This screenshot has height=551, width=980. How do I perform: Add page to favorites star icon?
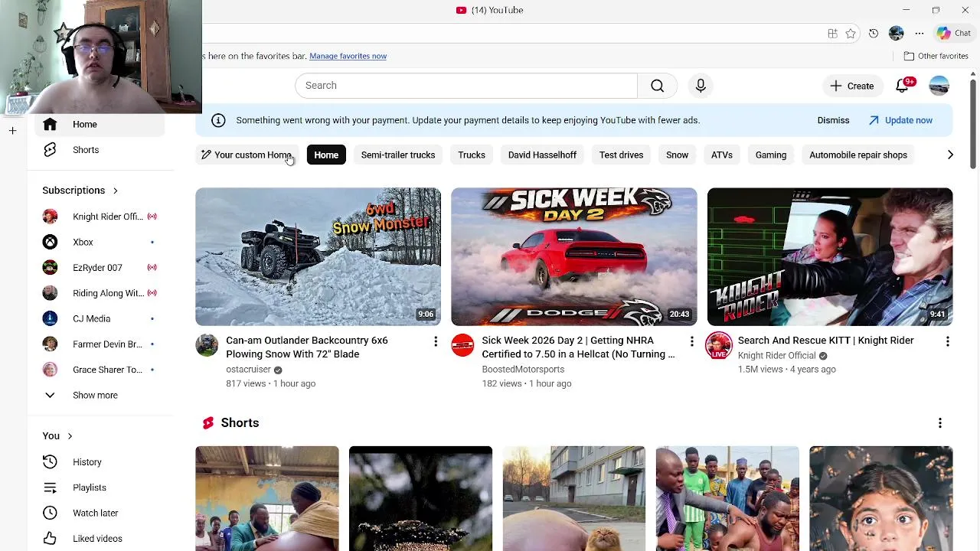(x=851, y=34)
